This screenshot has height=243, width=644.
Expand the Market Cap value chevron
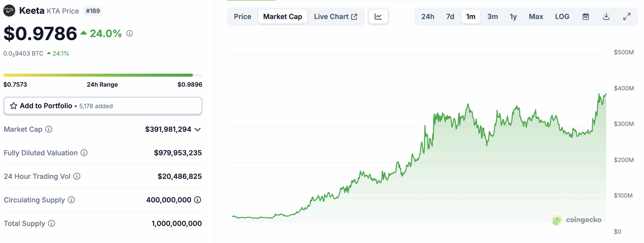(x=198, y=130)
